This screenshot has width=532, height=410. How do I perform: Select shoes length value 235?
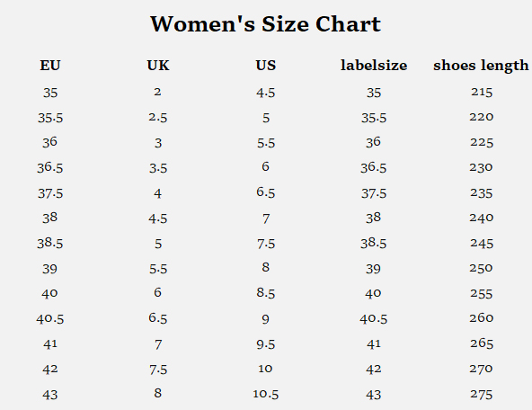click(x=482, y=193)
